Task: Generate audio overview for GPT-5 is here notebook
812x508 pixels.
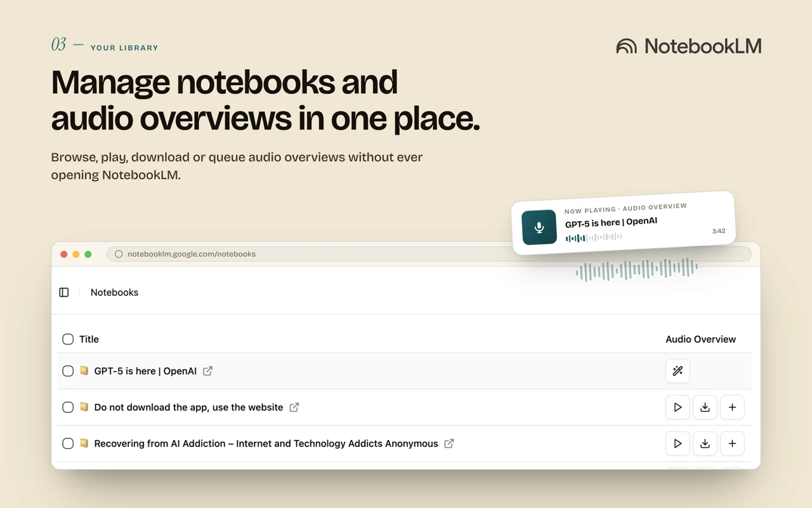Action: click(678, 371)
